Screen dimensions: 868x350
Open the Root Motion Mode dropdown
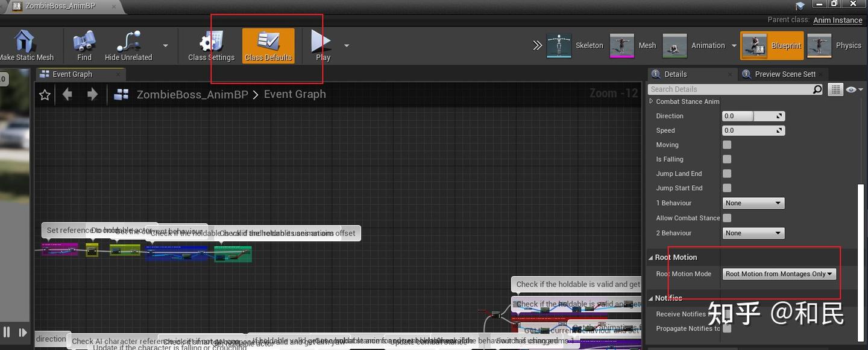pyautogui.click(x=778, y=273)
